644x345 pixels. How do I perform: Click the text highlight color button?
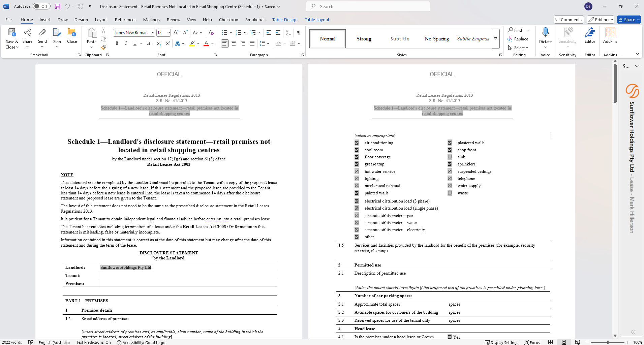(x=192, y=43)
